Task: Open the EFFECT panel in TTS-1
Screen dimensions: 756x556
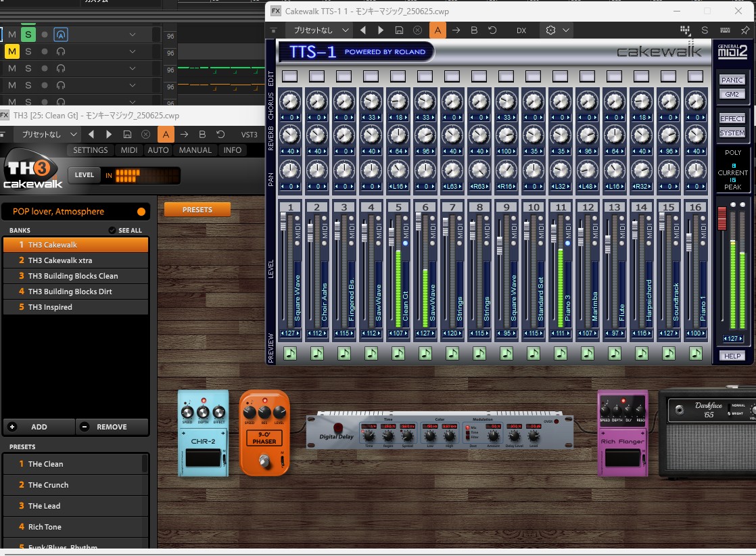Action: 732,118
